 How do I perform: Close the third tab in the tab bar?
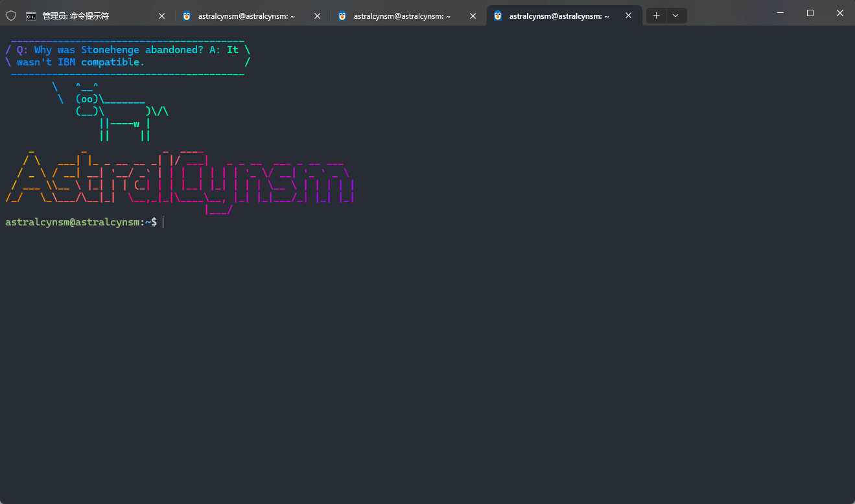pos(473,16)
